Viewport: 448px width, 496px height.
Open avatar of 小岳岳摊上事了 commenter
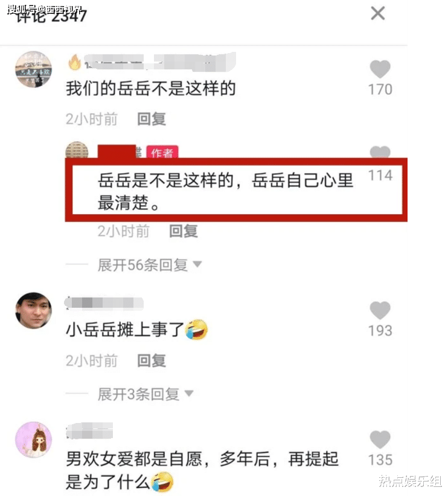(x=34, y=311)
